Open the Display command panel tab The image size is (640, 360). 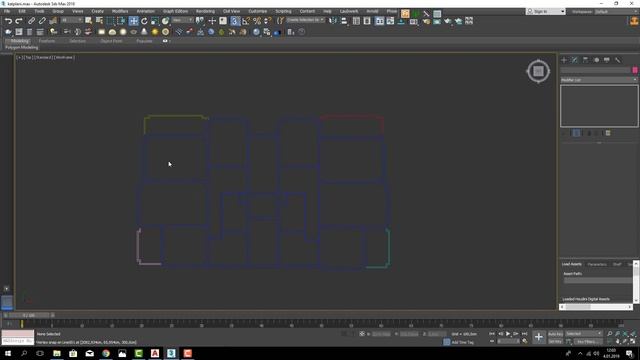[x=607, y=60]
